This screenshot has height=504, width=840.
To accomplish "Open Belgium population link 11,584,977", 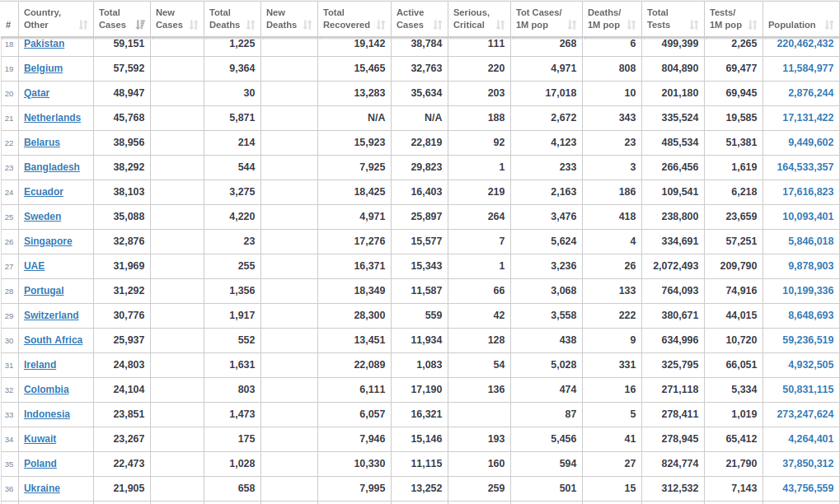I will [x=808, y=68].
